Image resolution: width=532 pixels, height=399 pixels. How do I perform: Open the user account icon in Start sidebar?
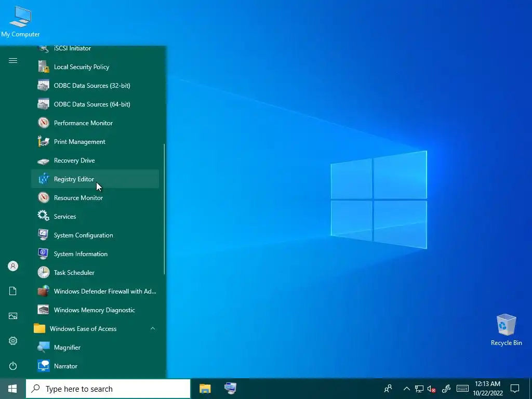click(13, 266)
